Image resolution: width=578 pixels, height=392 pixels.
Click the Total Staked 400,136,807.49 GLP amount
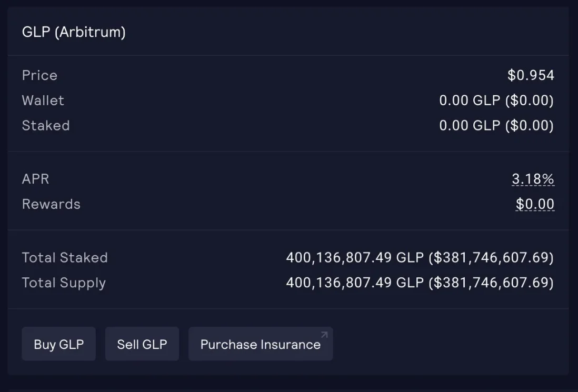tap(355, 258)
